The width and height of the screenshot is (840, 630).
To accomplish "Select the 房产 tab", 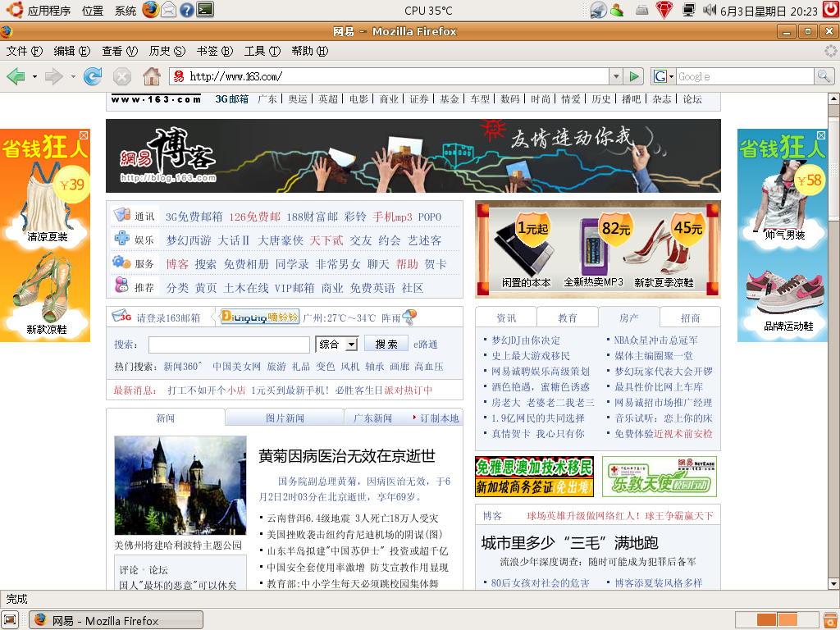I will pyautogui.click(x=629, y=317).
